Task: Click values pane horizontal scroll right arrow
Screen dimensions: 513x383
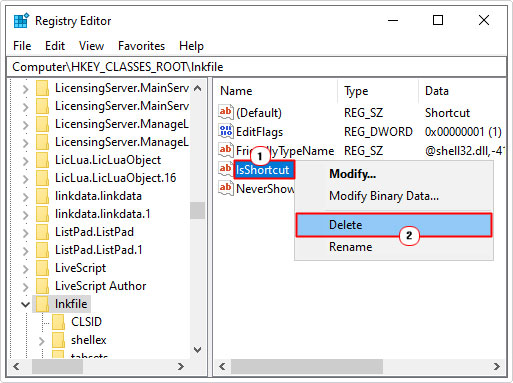Action: pyautogui.click(x=497, y=367)
